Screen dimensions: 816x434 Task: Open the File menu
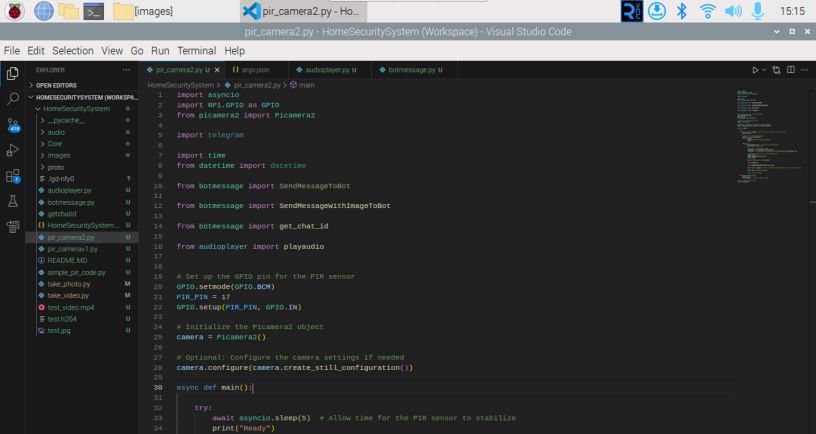11,50
